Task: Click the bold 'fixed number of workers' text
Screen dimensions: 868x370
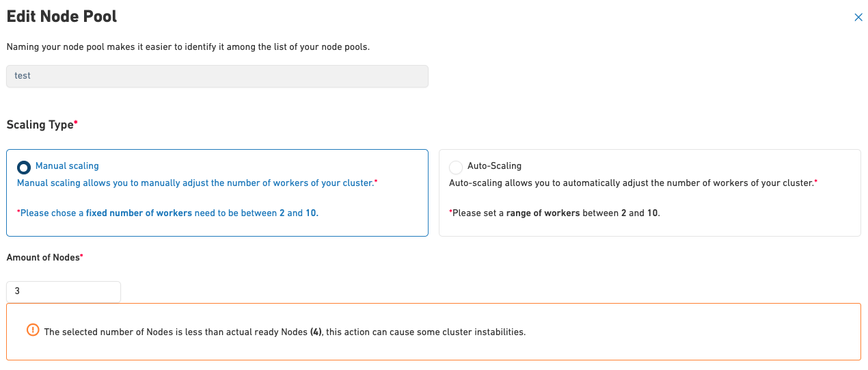Action: click(x=139, y=213)
